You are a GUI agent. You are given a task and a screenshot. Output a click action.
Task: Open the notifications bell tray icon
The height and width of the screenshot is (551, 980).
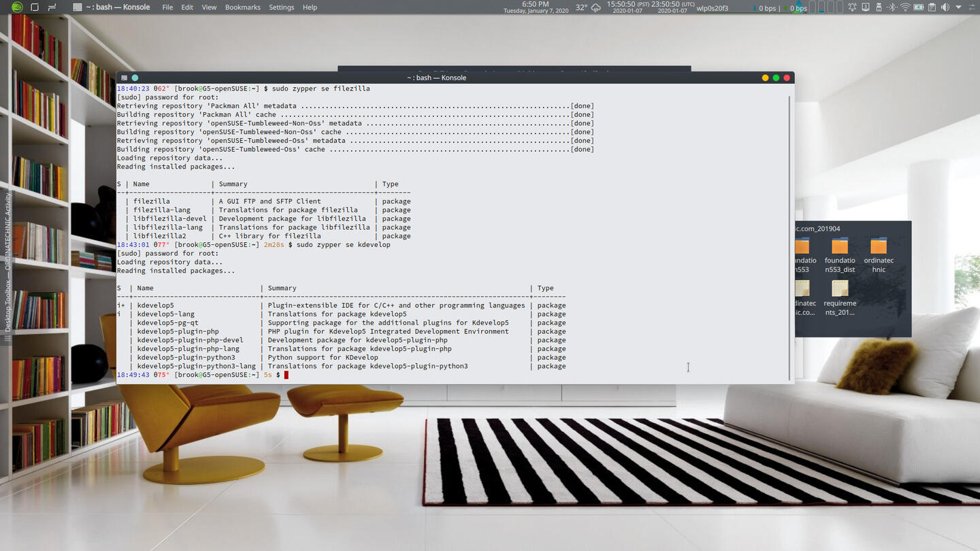(852, 7)
